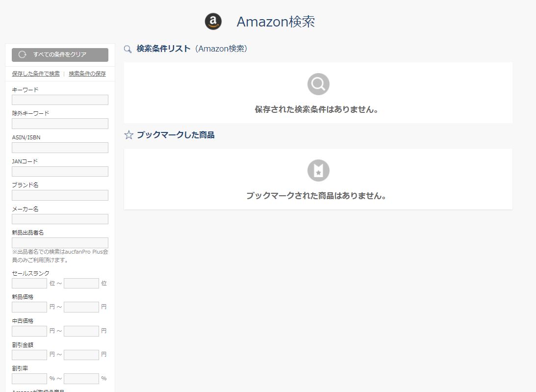Open the 保存した条件で検索 link

[x=36, y=74]
